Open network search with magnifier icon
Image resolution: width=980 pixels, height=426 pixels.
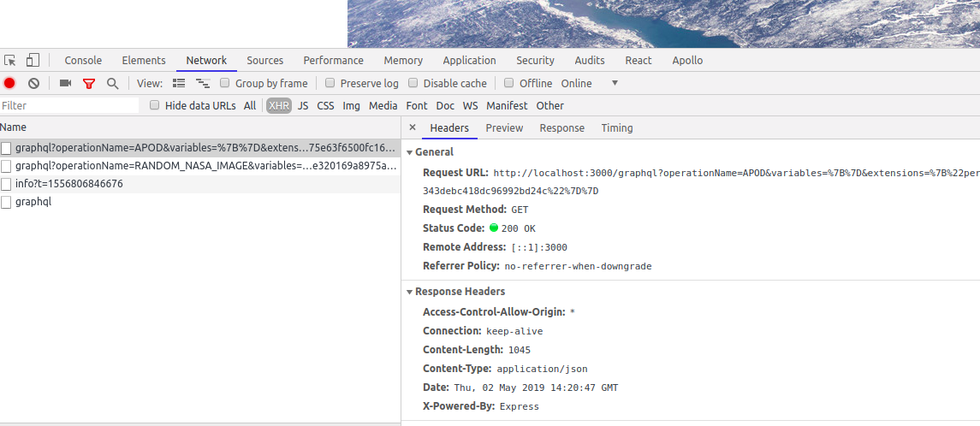pos(112,83)
